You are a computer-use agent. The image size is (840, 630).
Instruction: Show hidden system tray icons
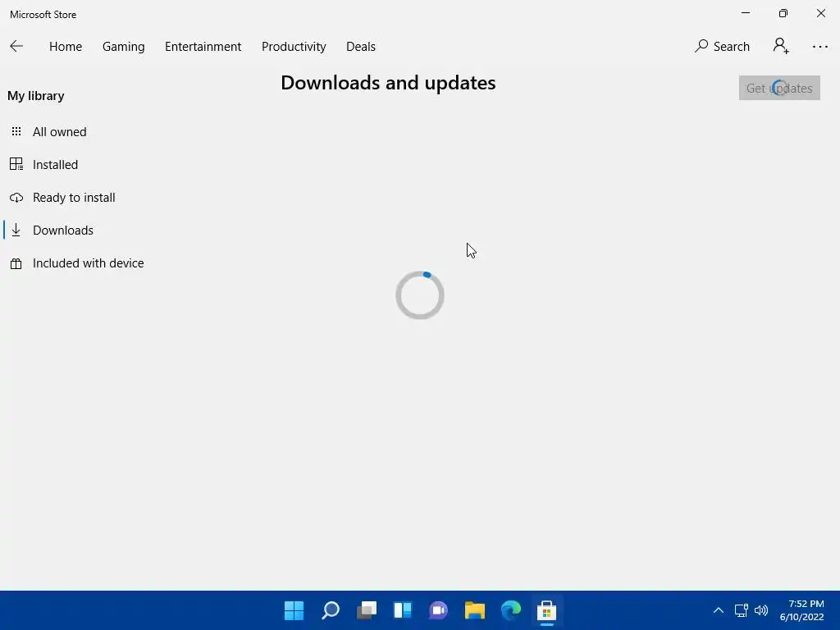pyautogui.click(x=719, y=610)
